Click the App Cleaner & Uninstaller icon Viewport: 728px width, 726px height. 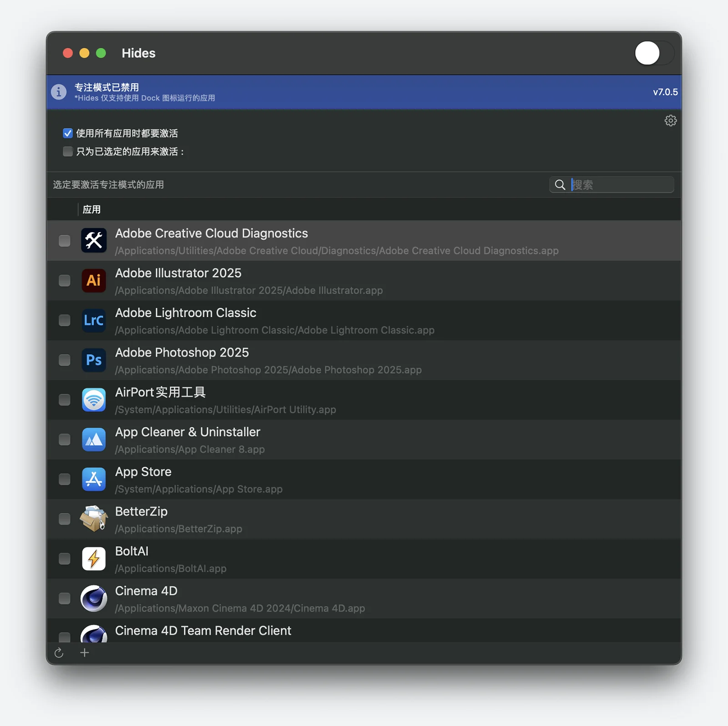[94, 439]
